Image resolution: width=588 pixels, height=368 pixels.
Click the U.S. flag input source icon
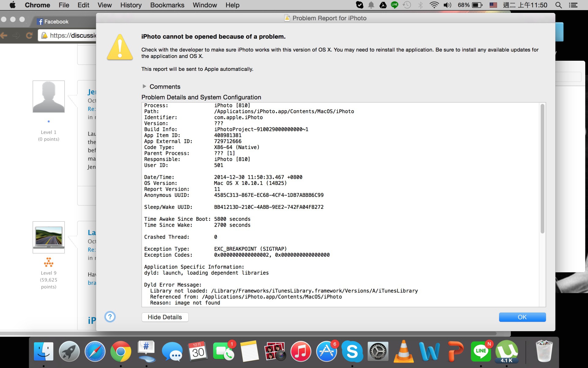point(493,5)
